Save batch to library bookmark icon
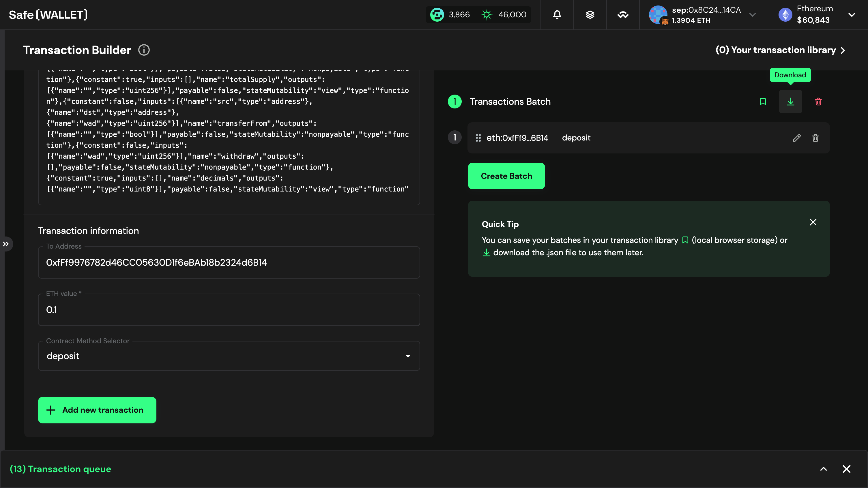The width and height of the screenshot is (868, 488). click(x=763, y=102)
